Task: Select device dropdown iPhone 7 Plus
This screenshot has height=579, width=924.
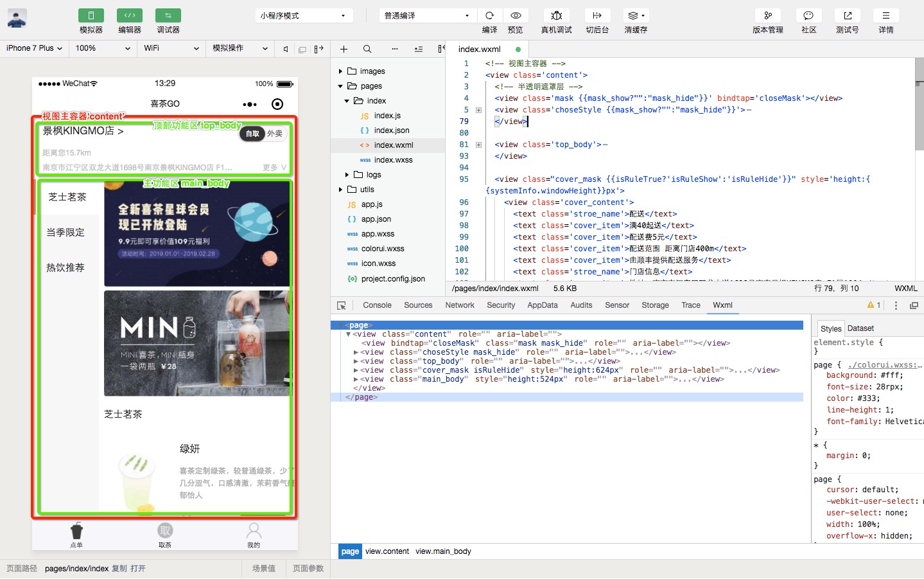Action: pyautogui.click(x=35, y=48)
